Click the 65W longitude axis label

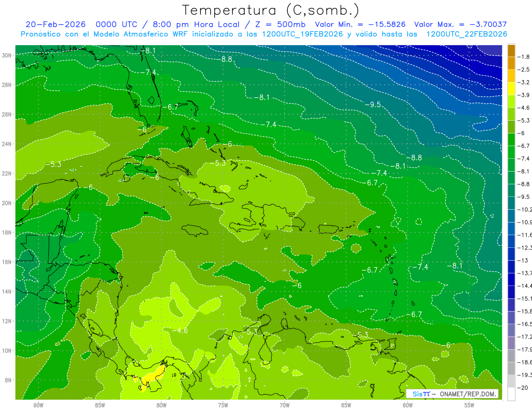(x=346, y=406)
